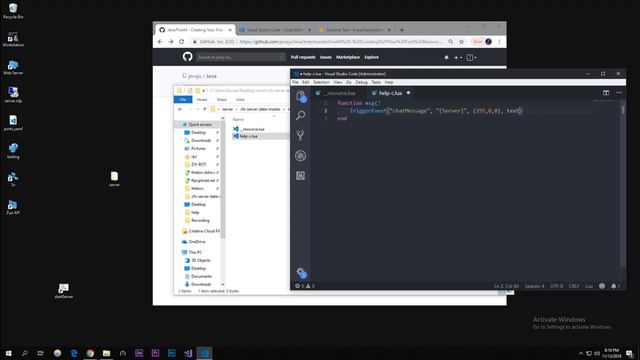Open the VS Code Help menu
This screenshot has width=640, height=360.
tap(389, 82)
